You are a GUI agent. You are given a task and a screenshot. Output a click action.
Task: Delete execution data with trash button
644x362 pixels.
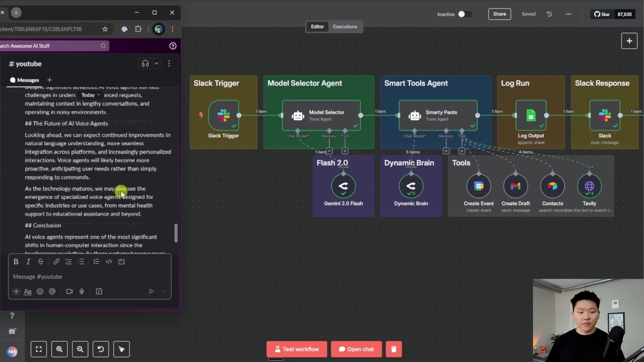pyautogui.click(x=394, y=349)
